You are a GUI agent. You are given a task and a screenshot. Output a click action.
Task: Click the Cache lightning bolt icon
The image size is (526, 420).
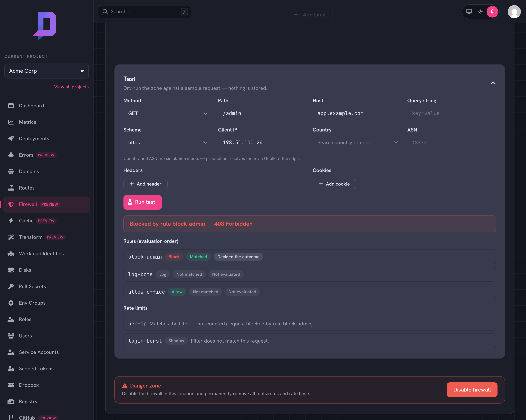11,221
